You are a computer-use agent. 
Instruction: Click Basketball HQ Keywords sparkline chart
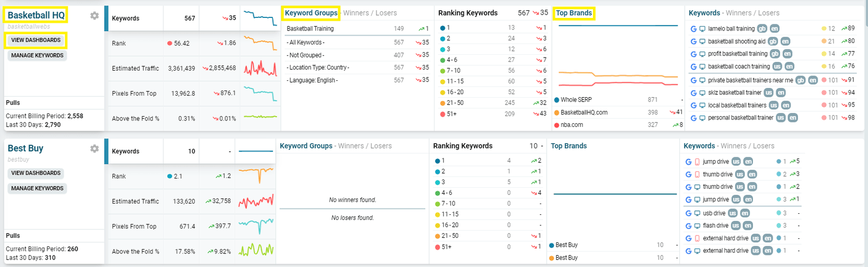[x=260, y=18]
